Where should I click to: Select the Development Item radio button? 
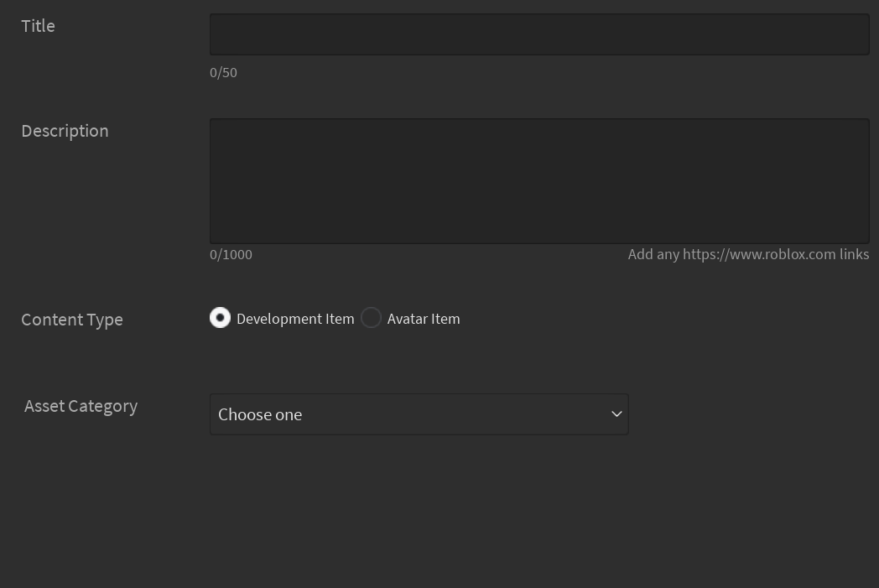coord(220,318)
